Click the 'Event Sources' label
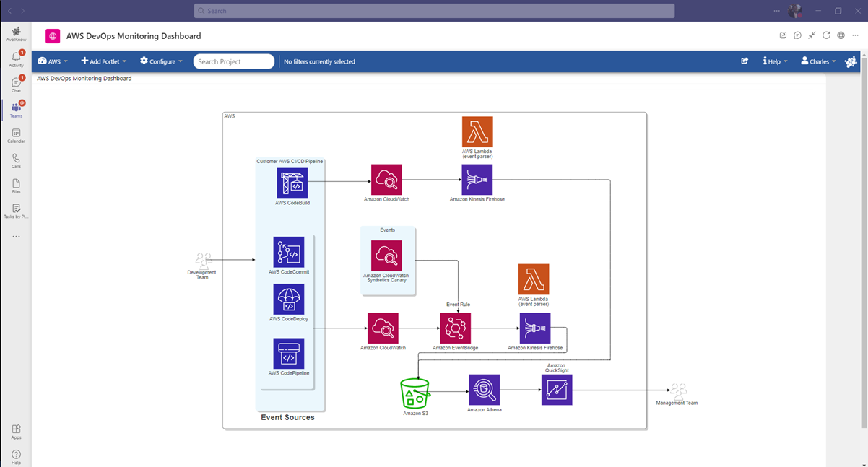Screen dimensions: 868x467 click(x=287, y=417)
